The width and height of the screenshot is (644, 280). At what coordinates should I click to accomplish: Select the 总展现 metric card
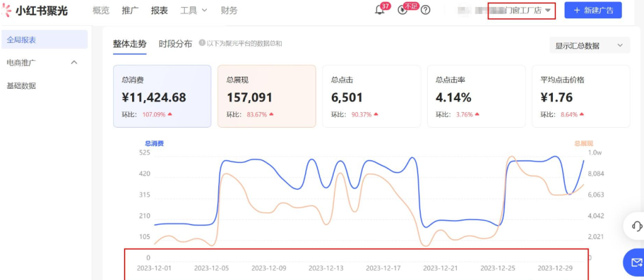[x=267, y=96]
